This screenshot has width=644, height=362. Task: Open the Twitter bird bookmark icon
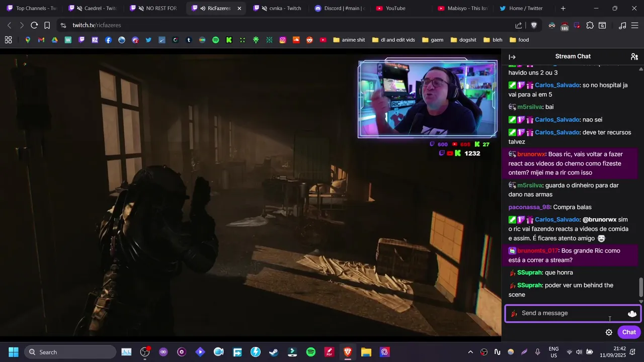[148, 40]
